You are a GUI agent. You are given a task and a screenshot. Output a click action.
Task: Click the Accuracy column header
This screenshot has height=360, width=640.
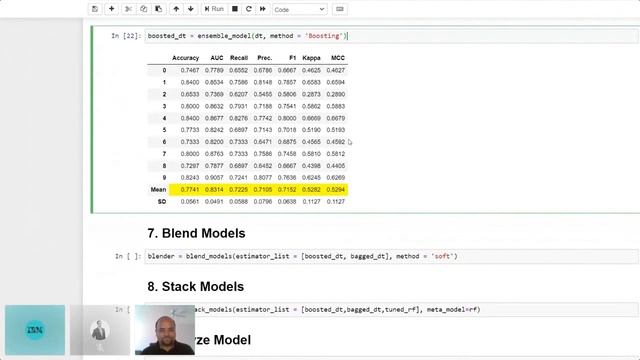[x=185, y=58]
